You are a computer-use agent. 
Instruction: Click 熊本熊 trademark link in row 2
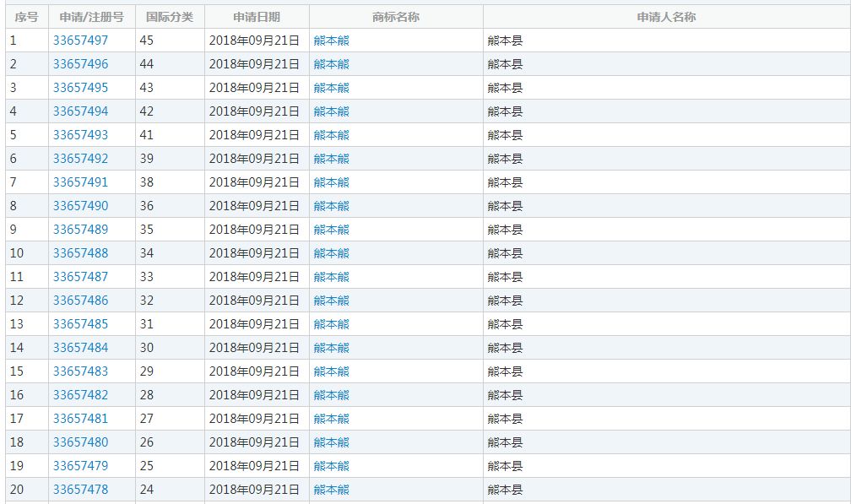coord(332,64)
